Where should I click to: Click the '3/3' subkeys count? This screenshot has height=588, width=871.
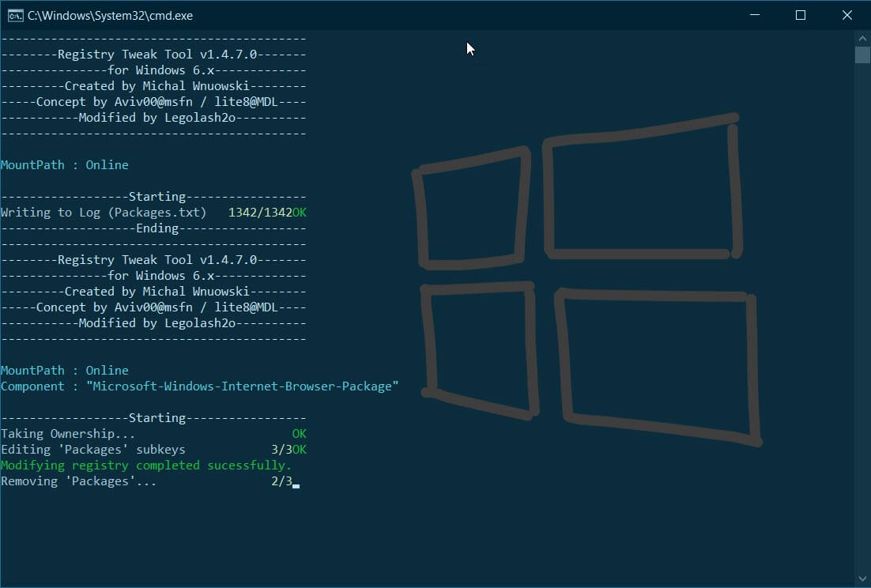click(x=281, y=450)
